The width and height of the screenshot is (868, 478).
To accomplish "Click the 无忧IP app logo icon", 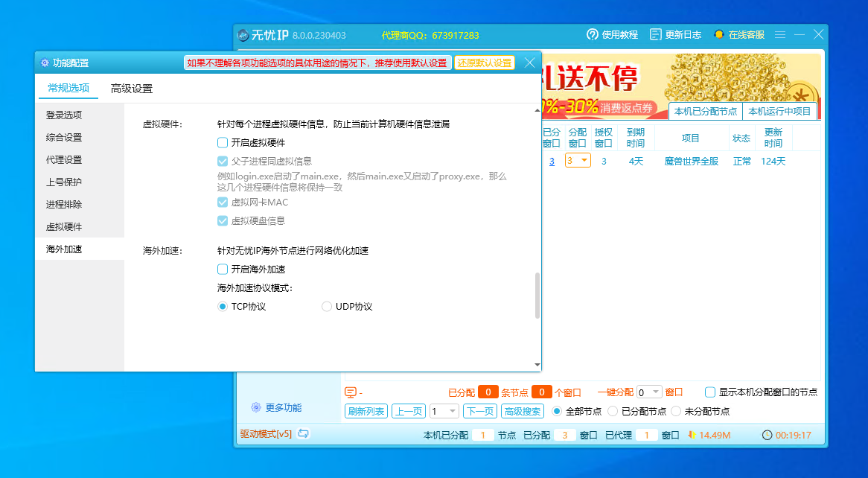I will coord(243,36).
